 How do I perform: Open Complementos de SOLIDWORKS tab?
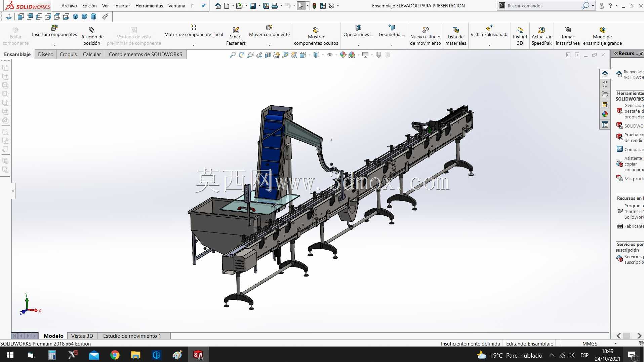pyautogui.click(x=146, y=55)
